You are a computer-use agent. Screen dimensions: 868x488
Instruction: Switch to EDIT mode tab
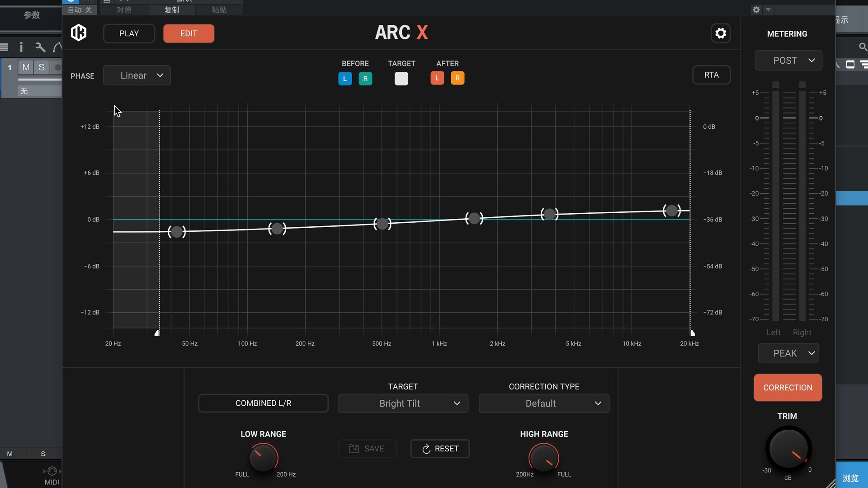click(189, 33)
